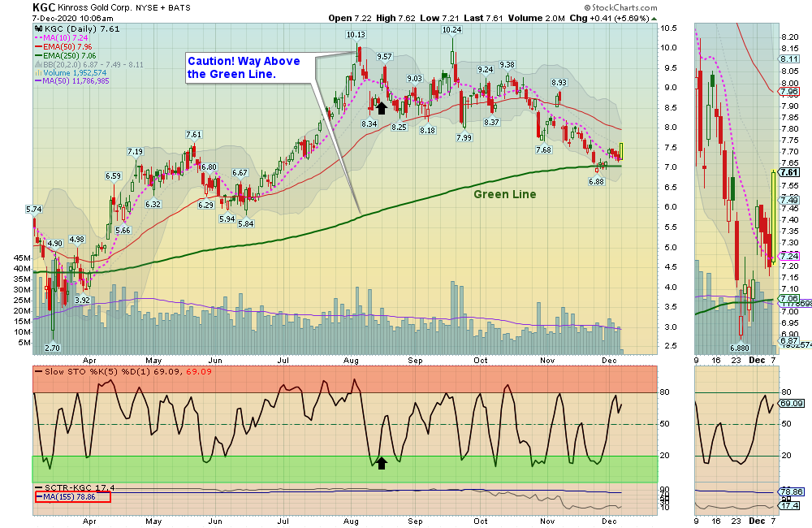Click the green line icon beside EMA(250)
Image resolution: width=812 pixels, height=528 pixels.
click(39, 54)
